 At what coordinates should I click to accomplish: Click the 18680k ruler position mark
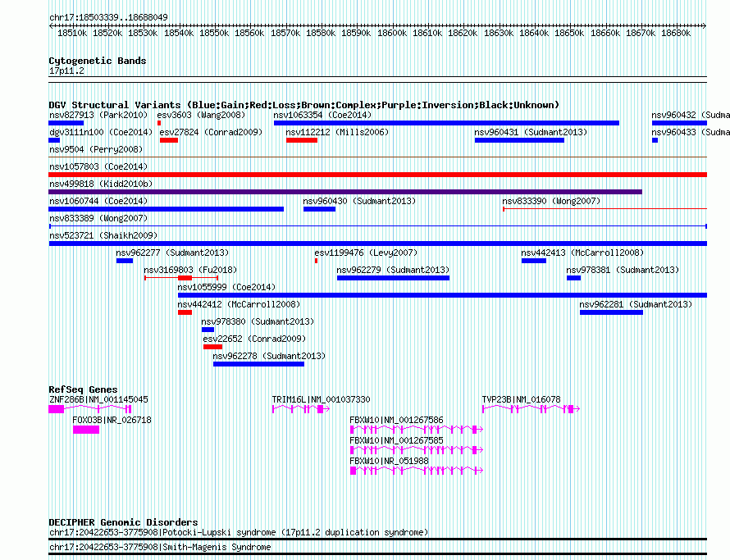click(676, 33)
